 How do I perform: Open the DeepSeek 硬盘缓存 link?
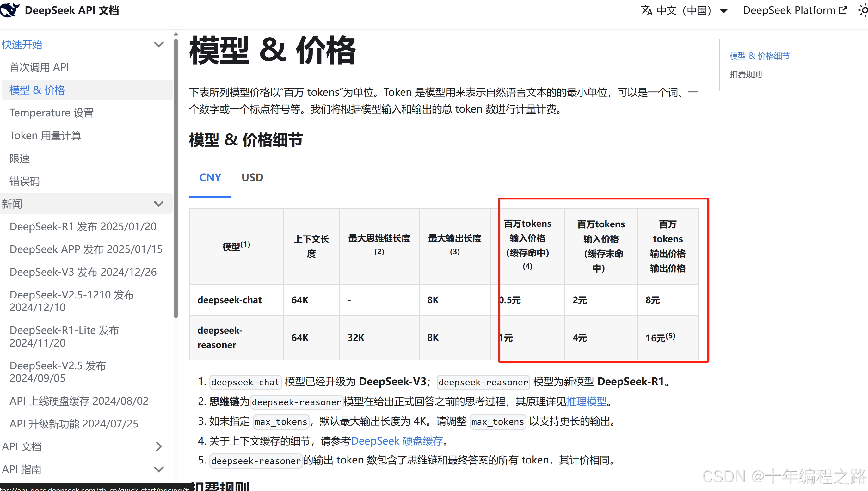pyautogui.click(x=397, y=441)
